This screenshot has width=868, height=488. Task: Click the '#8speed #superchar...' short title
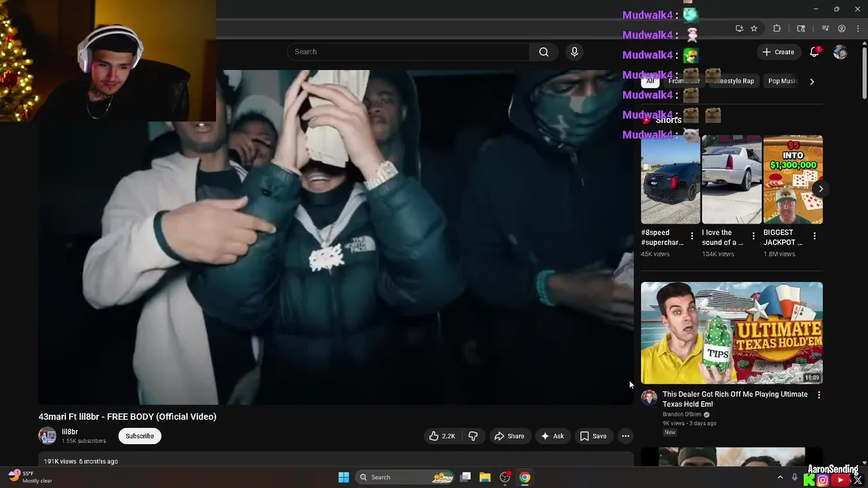point(663,237)
